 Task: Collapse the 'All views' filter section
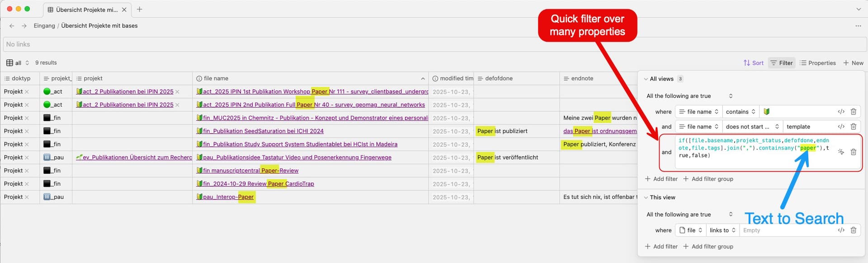click(x=646, y=79)
